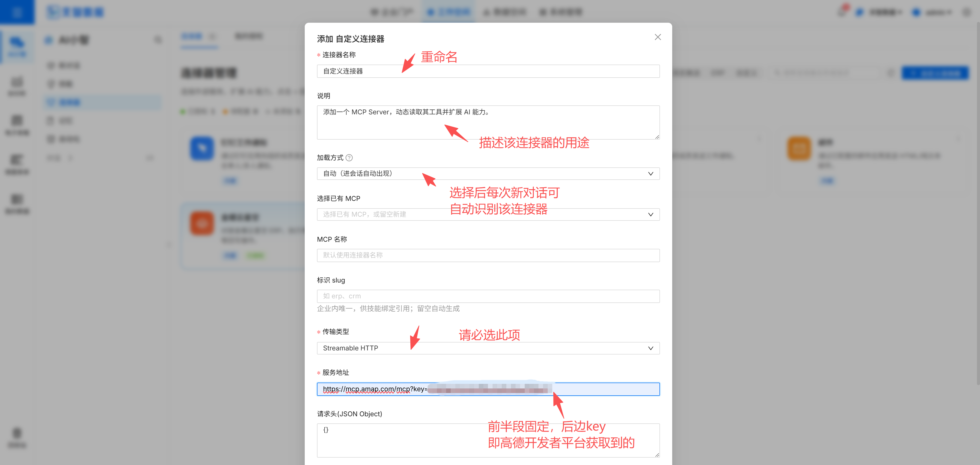Click the MCP 名称 input field

(488, 255)
